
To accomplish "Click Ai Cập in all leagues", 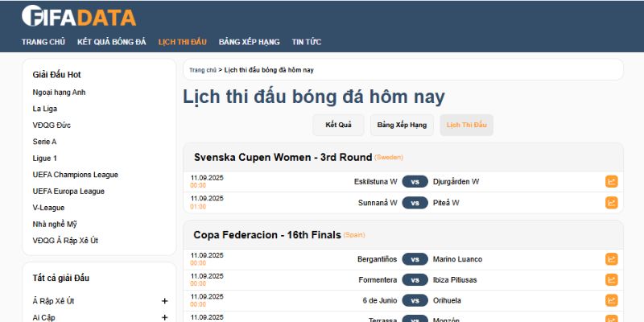I will pos(44,317).
